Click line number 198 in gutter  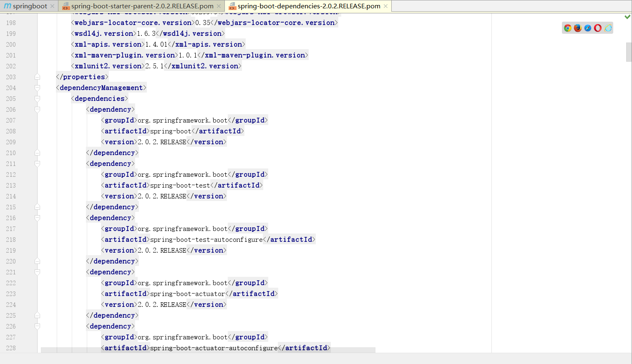tap(11, 23)
